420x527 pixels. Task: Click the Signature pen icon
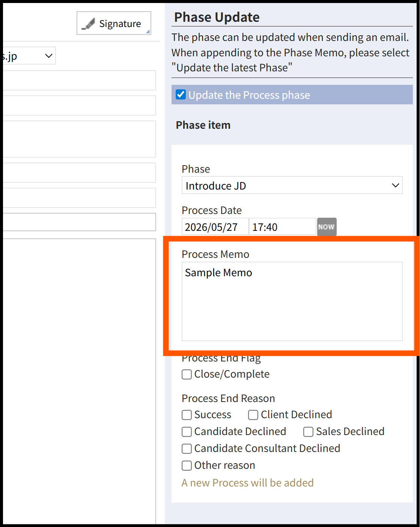pos(88,24)
